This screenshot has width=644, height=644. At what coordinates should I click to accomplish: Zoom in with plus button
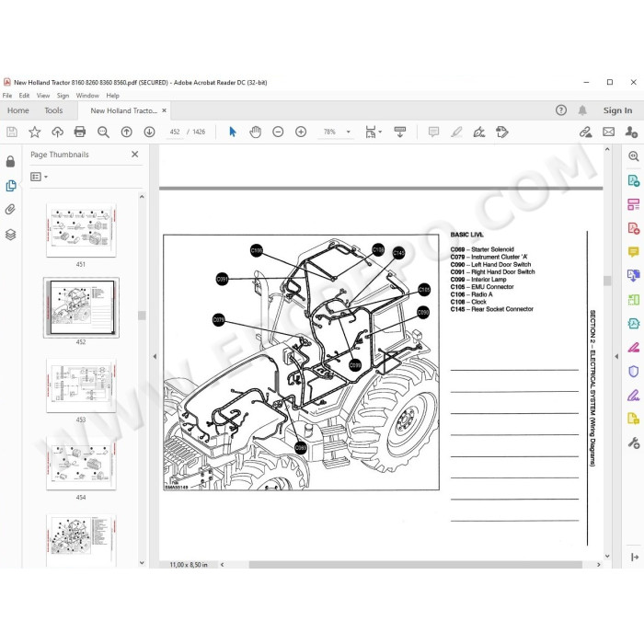[301, 132]
